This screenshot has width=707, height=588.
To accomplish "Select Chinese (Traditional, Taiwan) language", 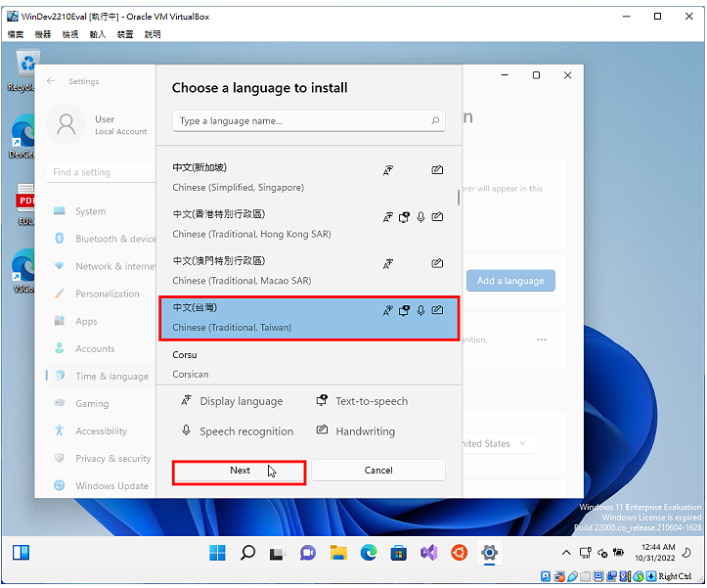I will pyautogui.click(x=309, y=318).
